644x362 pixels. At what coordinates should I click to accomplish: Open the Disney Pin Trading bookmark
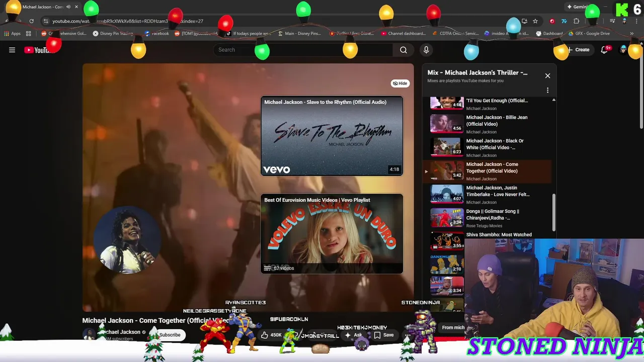click(113, 34)
